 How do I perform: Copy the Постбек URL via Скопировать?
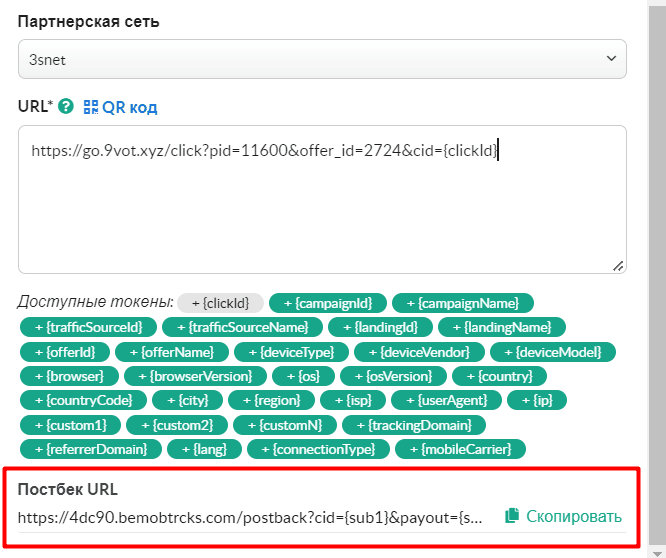563,516
